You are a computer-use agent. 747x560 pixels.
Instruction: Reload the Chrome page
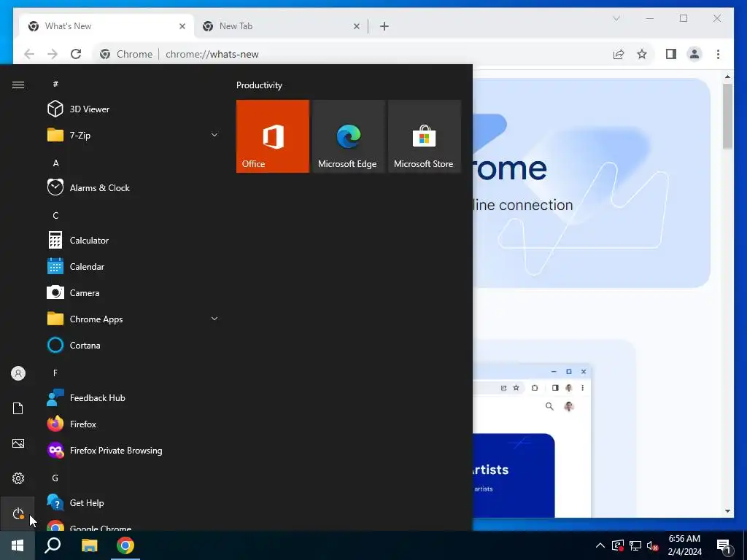pos(76,54)
